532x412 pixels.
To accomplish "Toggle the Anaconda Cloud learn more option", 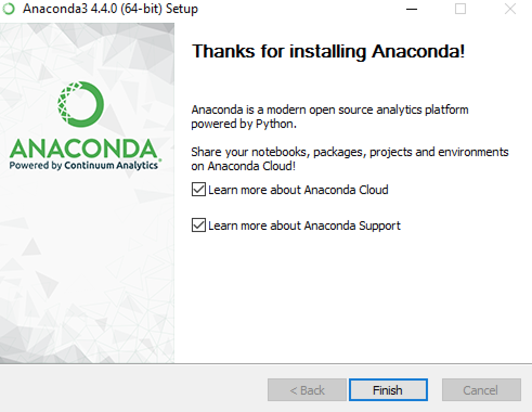I will pyautogui.click(x=198, y=189).
